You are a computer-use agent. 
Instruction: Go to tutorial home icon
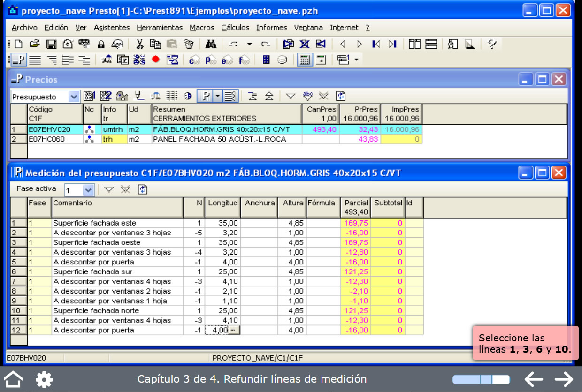tap(13, 379)
